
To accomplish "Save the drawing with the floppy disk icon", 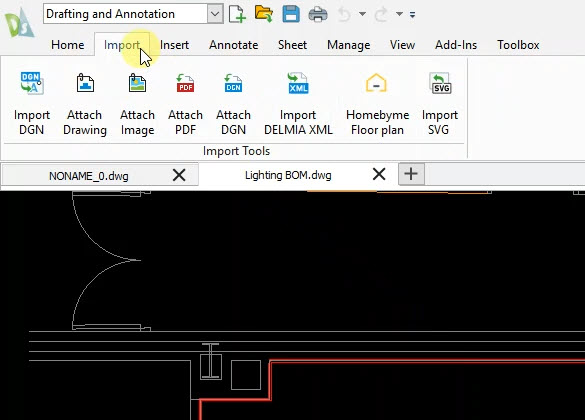I will [x=291, y=14].
